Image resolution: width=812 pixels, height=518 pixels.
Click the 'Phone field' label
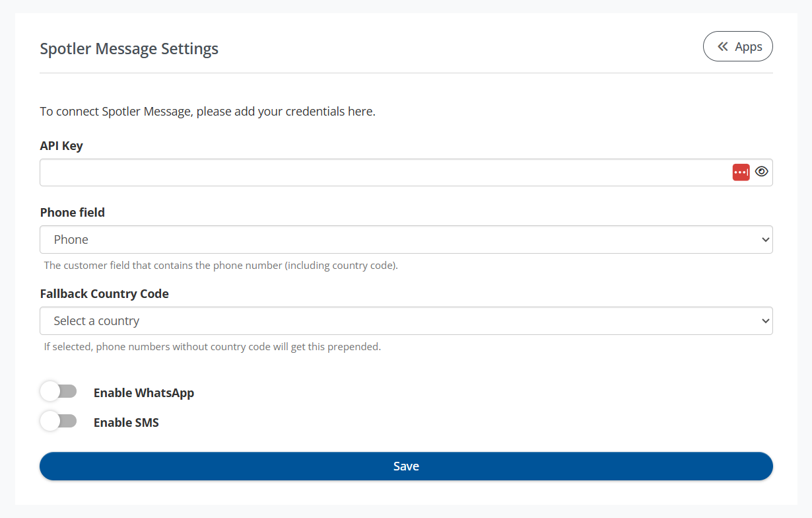pos(73,213)
